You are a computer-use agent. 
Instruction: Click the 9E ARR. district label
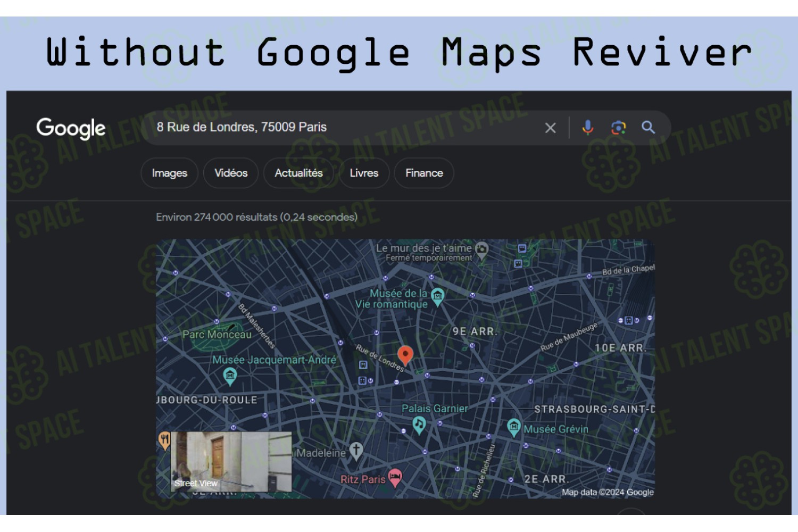point(475,331)
